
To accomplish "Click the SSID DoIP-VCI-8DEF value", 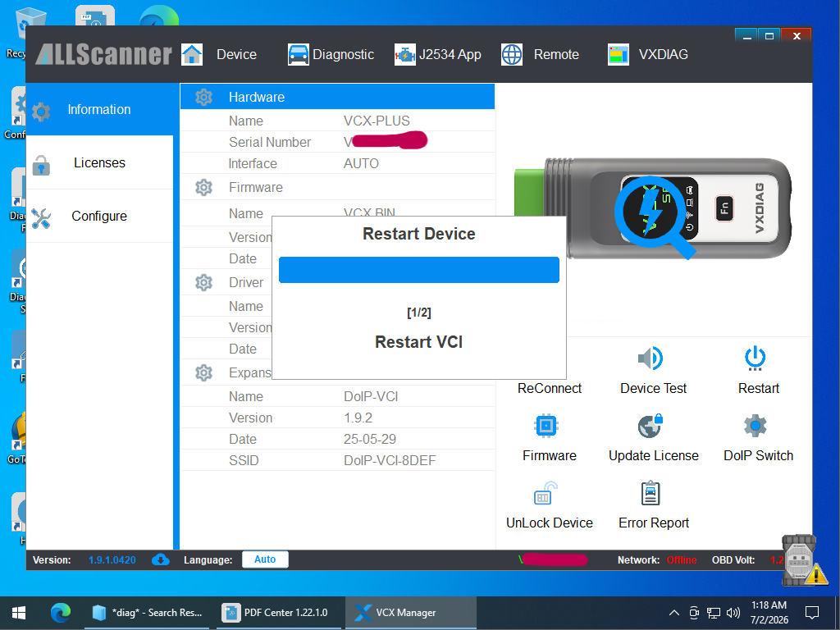I will pyautogui.click(x=390, y=461).
